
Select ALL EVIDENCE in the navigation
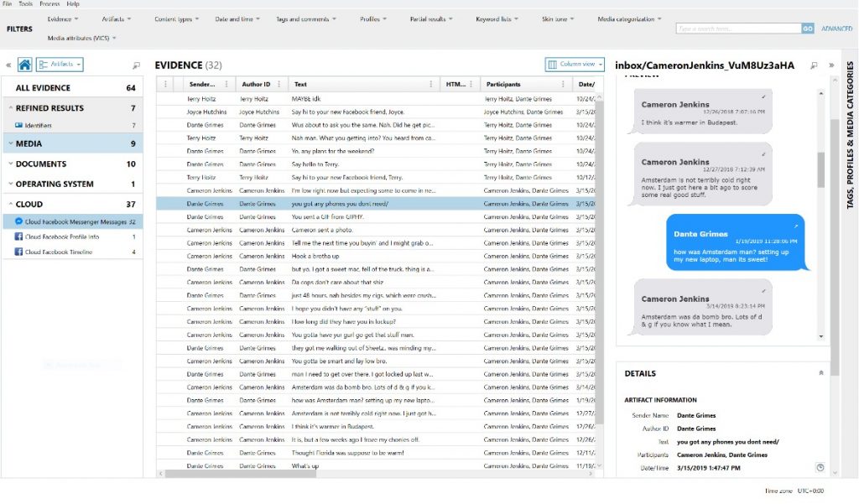point(73,88)
